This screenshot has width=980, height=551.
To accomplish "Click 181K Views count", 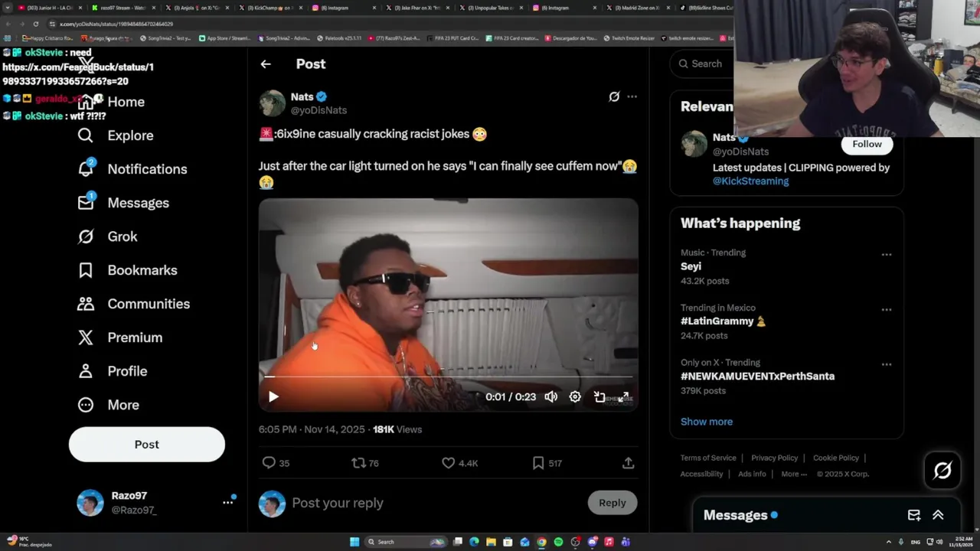I will click(x=397, y=429).
